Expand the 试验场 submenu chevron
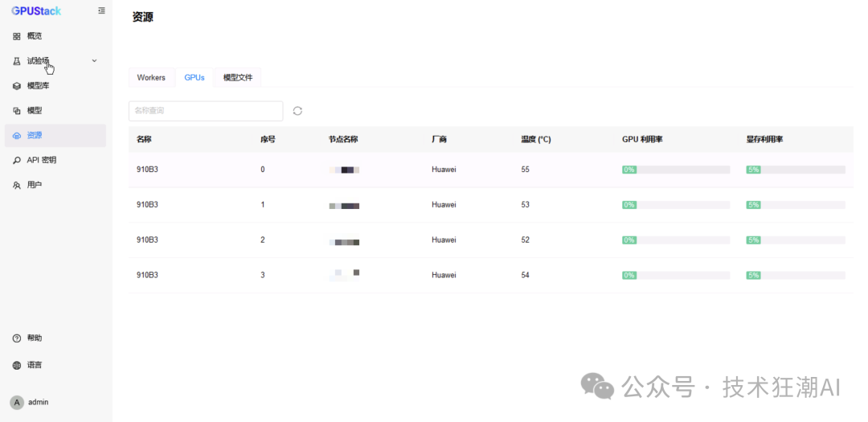The image size is (868, 422). point(94,60)
